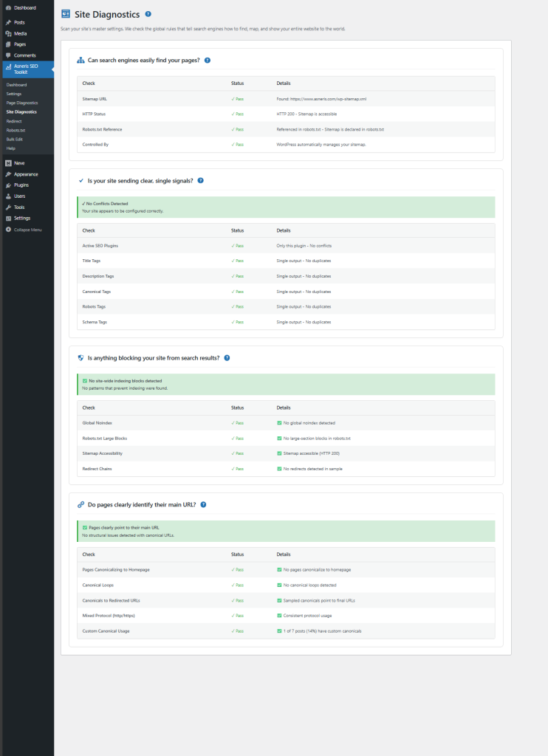The width and height of the screenshot is (548, 756).
Task: Open Asneris Dashboard submenu link
Action: click(x=16, y=85)
